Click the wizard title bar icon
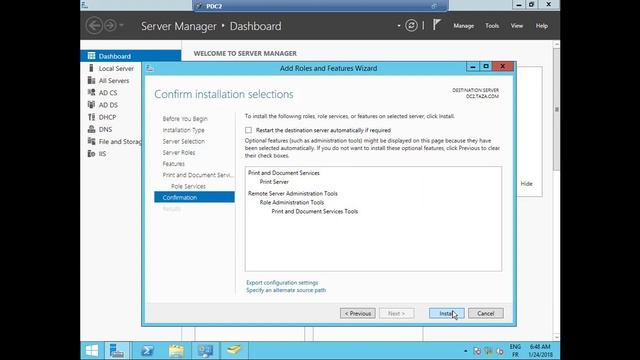The height and width of the screenshot is (360, 640). 149,68
